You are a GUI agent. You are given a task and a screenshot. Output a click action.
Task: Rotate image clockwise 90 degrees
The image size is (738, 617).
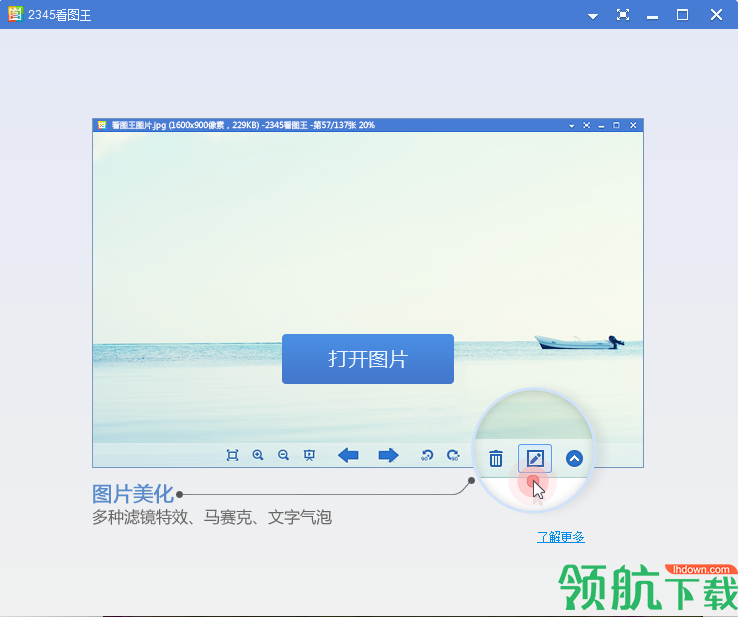(x=453, y=455)
